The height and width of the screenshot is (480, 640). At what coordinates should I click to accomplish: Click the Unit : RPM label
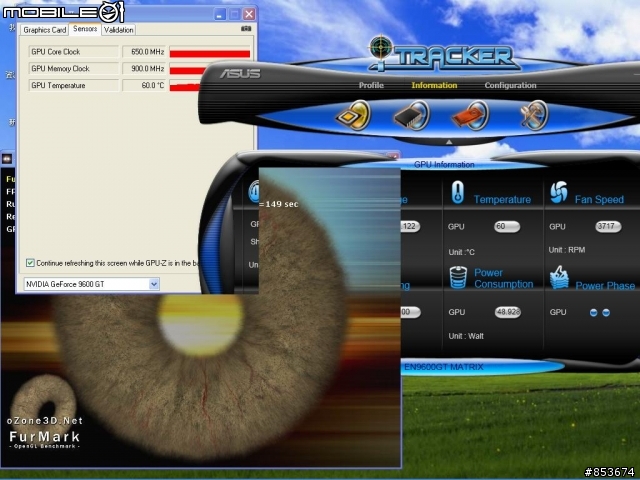(567, 250)
